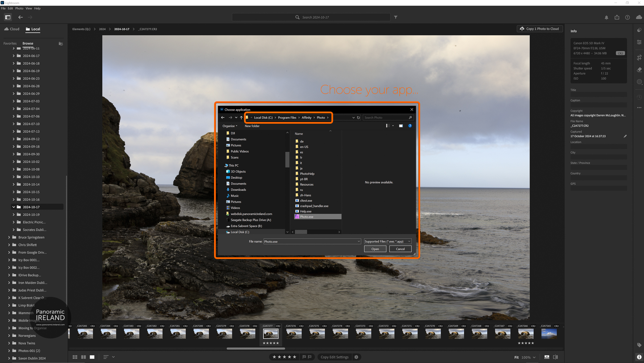Screen dimensions: 644x363
Task: Open the Photo menu
Action: click(19, 8)
